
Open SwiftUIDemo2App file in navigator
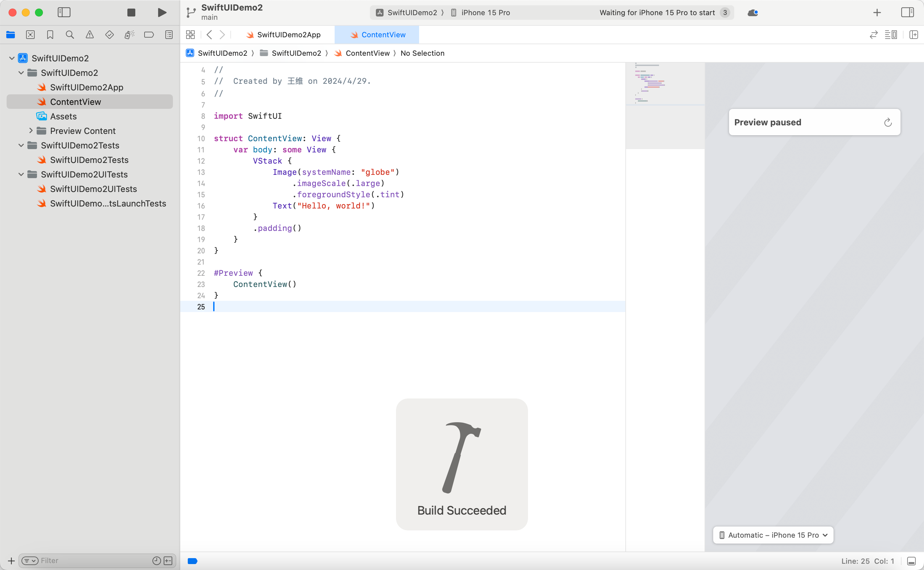point(90,87)
